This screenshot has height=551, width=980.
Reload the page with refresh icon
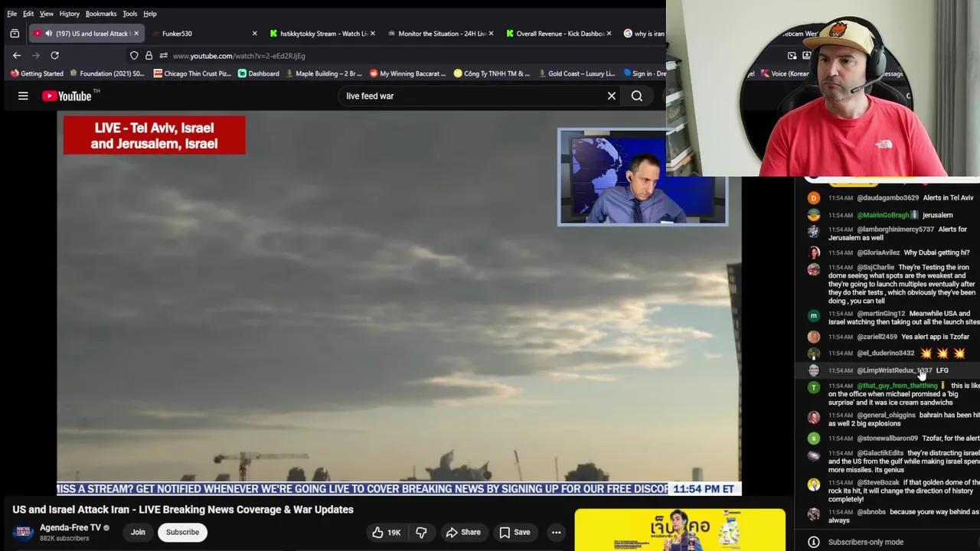(54, 55)
